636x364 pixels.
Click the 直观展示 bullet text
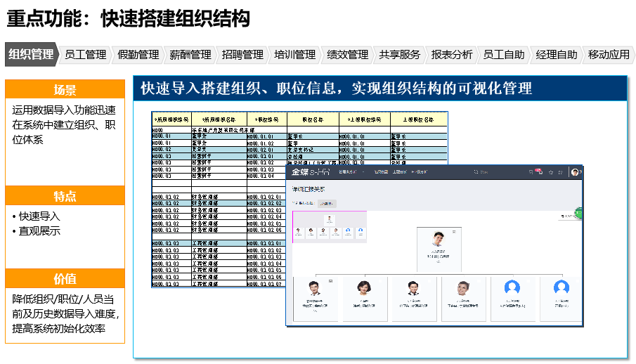tap(39, 231)
